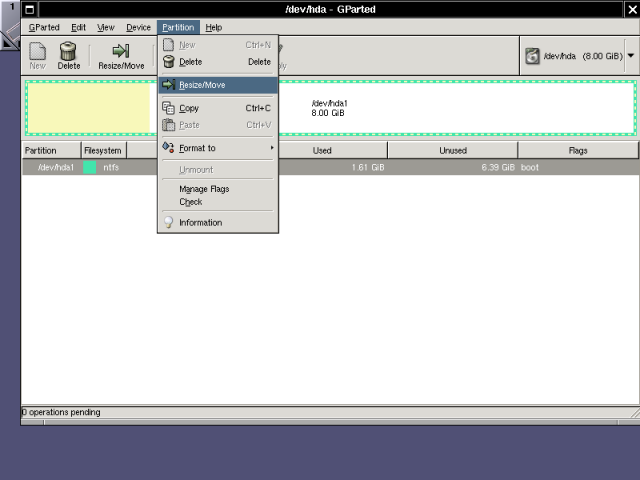The width and height of the screenshot is (640, 480).
Task: Click the /dev/hda1 8.00 GiB partition graphic
Action: [x=331, y=108]
